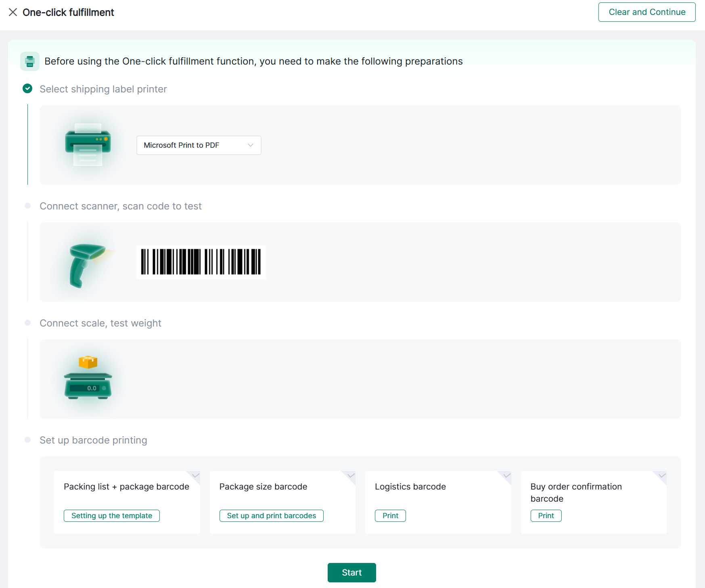Viewport: 705px width, 588px height.
Task: Click the green document icon beside the preparations heading
Action: pyautogui.click(x=30, y=61)
